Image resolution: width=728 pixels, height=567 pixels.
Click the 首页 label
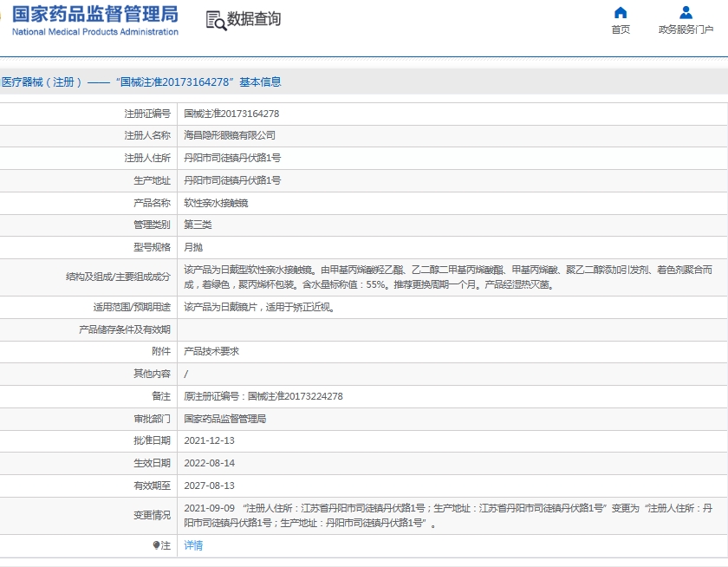621,29
